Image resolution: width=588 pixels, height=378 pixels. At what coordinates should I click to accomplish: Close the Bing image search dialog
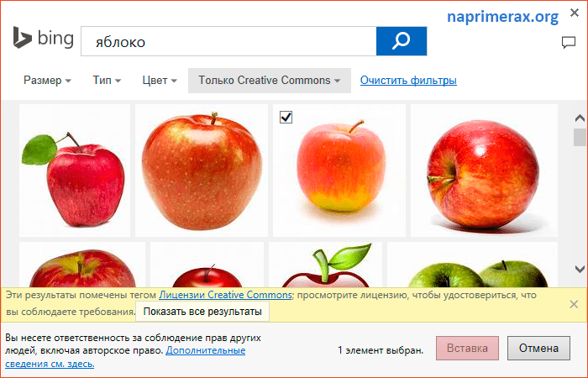tap(574, 13)
